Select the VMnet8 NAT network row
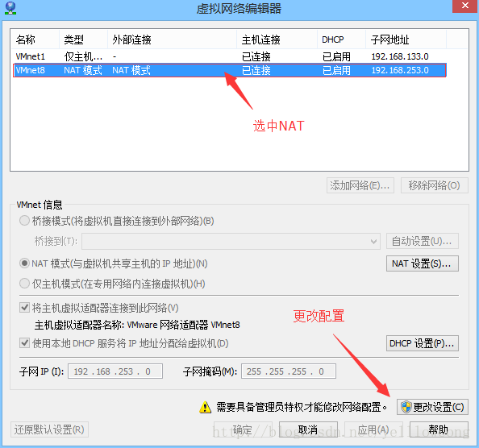The height and width of the screenshot is (448, 479). [229, 70]
